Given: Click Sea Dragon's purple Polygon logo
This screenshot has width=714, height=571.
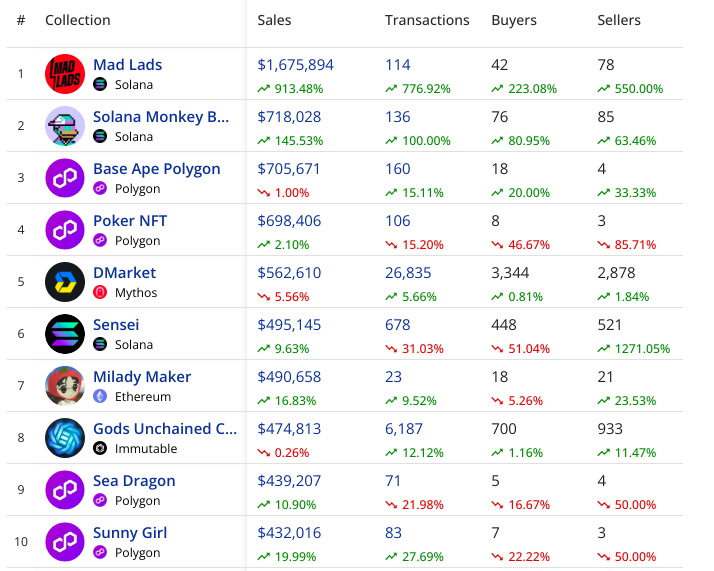Looking at the screenshot, I should [65, 489].
